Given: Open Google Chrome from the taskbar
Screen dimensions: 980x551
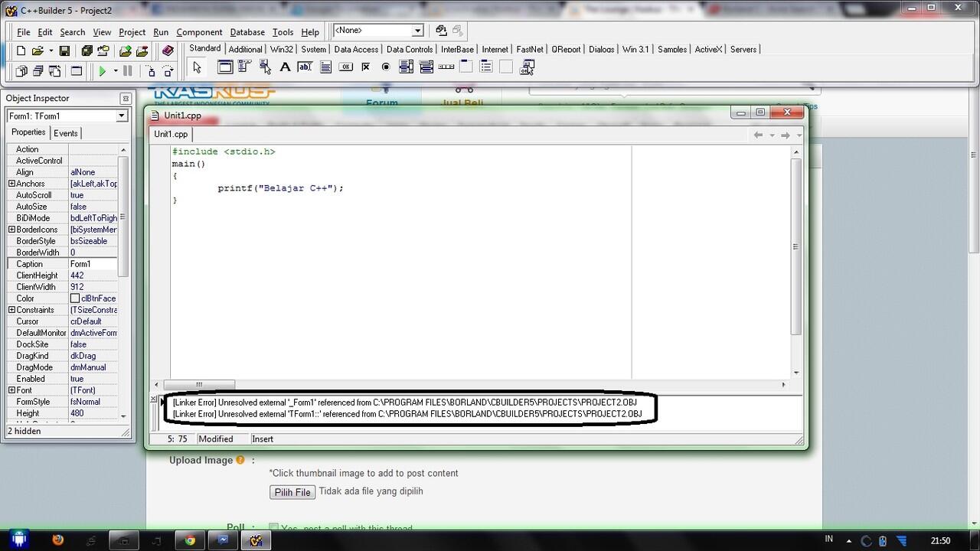Looking at the screenshot, I should click(x=190, y=540).
